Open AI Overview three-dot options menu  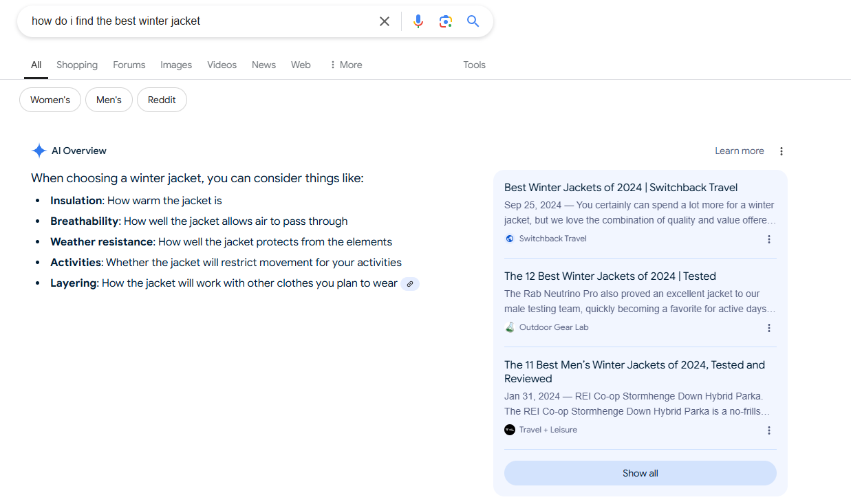782,151
